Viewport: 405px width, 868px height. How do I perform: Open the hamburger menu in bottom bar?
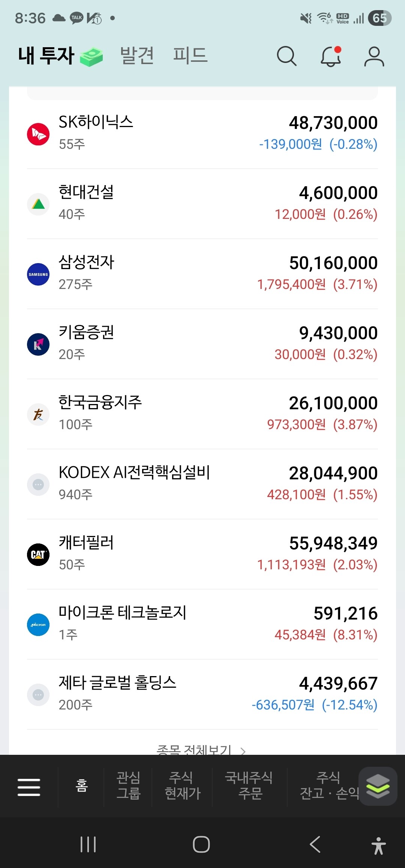29,786
